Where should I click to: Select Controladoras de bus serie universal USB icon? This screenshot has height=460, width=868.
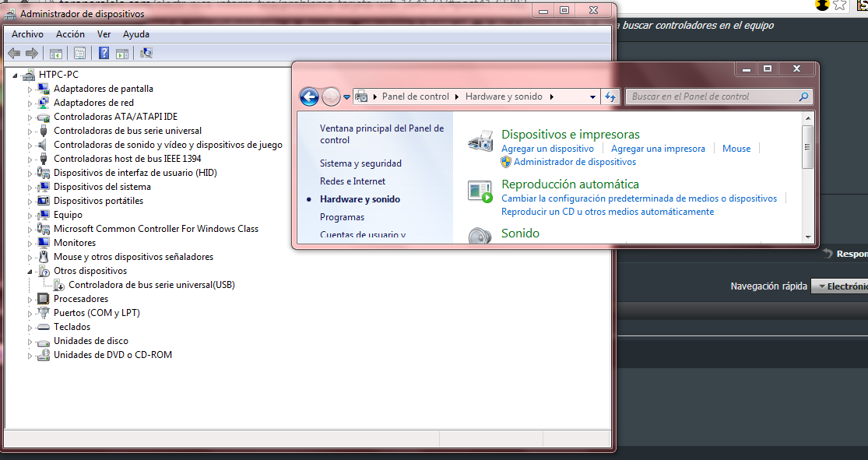point(43,131)
